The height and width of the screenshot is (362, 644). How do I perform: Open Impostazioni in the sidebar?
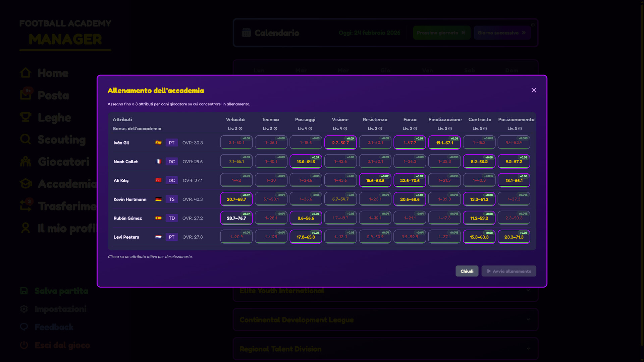coord(60,309)
